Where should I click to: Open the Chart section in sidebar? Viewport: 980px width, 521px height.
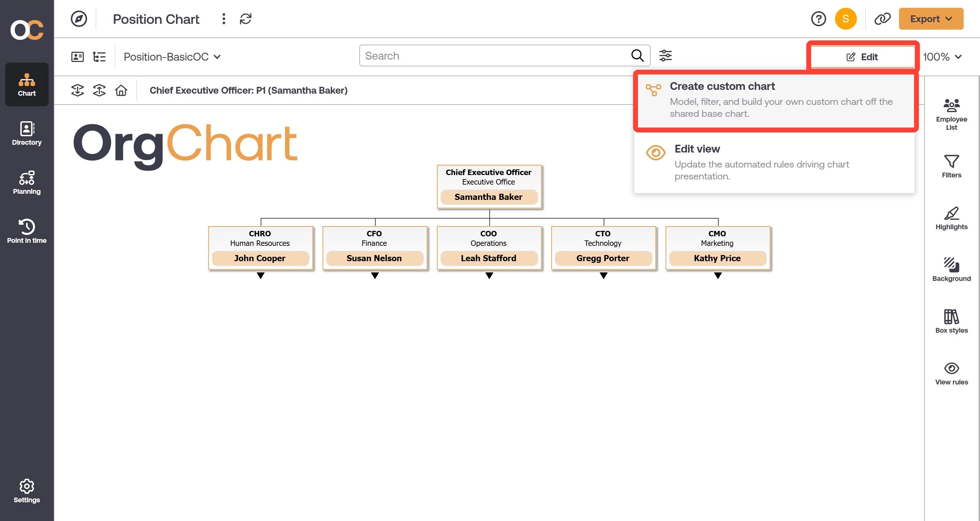[x=27, y=84]
